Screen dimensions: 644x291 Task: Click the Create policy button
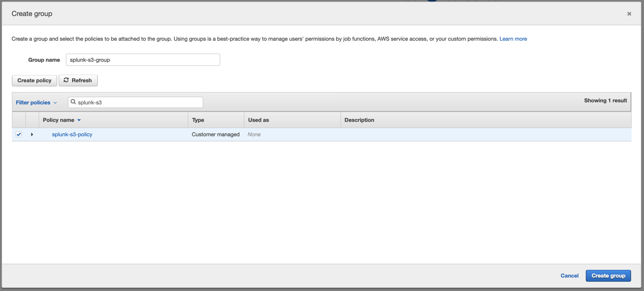point(34,80)
